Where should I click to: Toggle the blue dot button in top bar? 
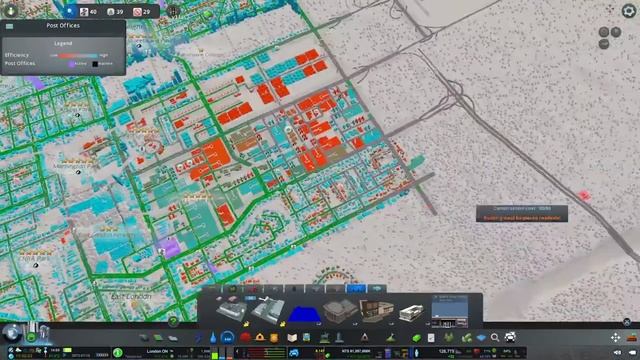tap(70, 11)
